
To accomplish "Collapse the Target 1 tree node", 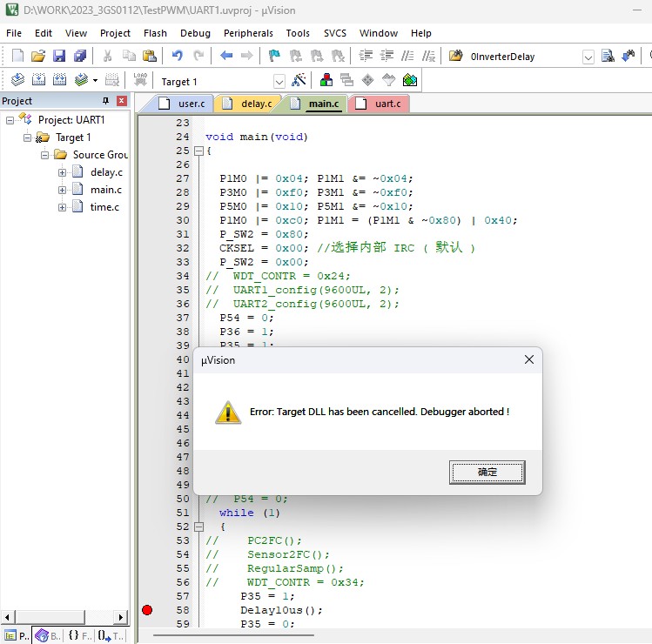I will 28,138.
